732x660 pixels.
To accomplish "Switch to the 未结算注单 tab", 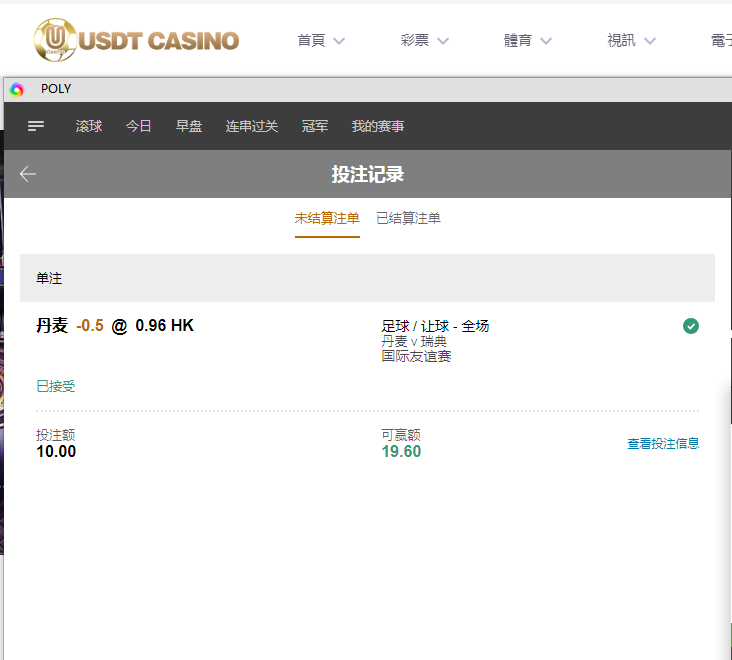I will click(x=327, y=218).
